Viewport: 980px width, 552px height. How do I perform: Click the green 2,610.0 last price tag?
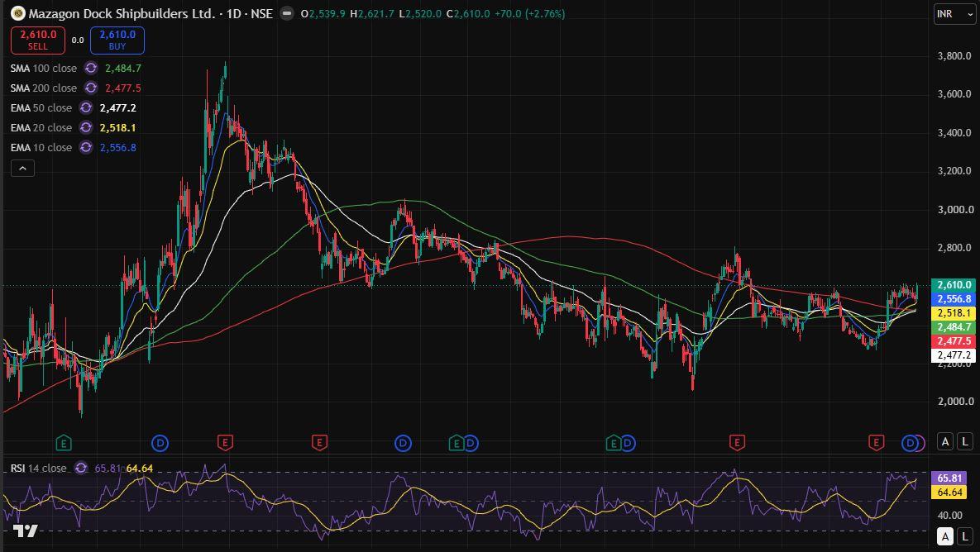pyautogui.click(x=954, y=285)
